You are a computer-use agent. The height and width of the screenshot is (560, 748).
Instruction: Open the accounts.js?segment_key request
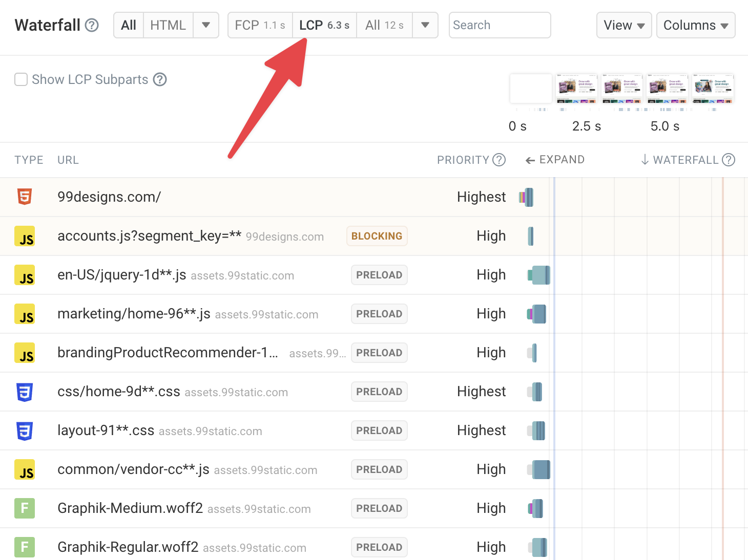(x=149, y=236)
